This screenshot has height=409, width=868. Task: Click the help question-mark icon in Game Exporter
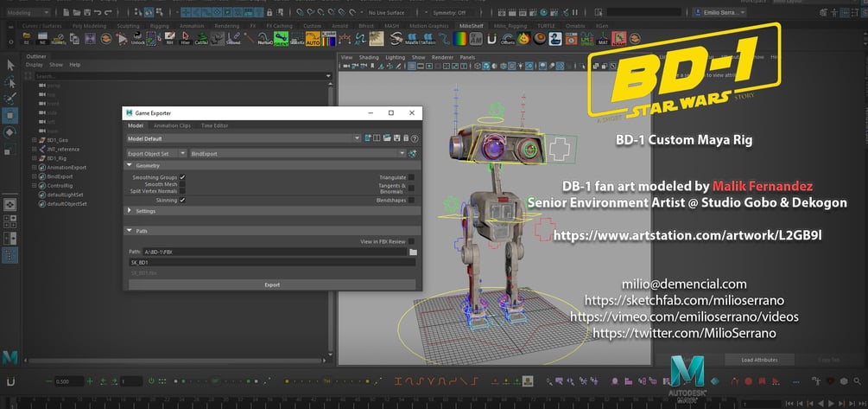point(415,138)
